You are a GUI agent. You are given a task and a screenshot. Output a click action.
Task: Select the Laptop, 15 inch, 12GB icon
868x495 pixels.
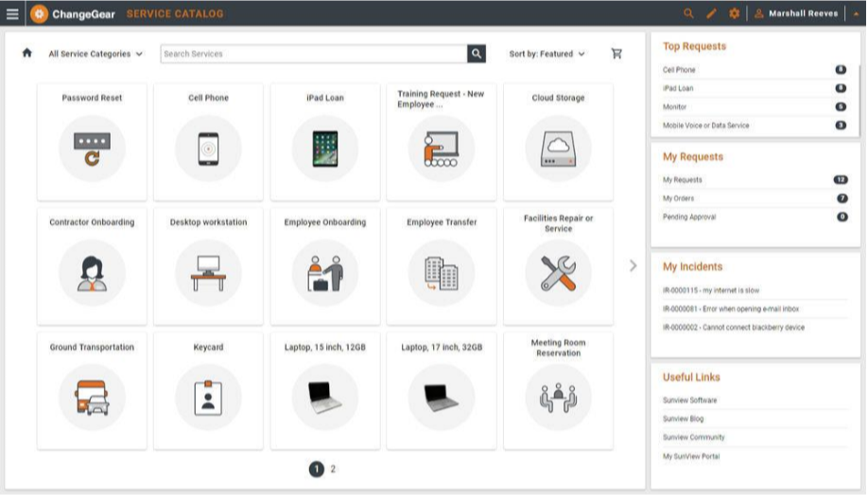coord(325,398)
